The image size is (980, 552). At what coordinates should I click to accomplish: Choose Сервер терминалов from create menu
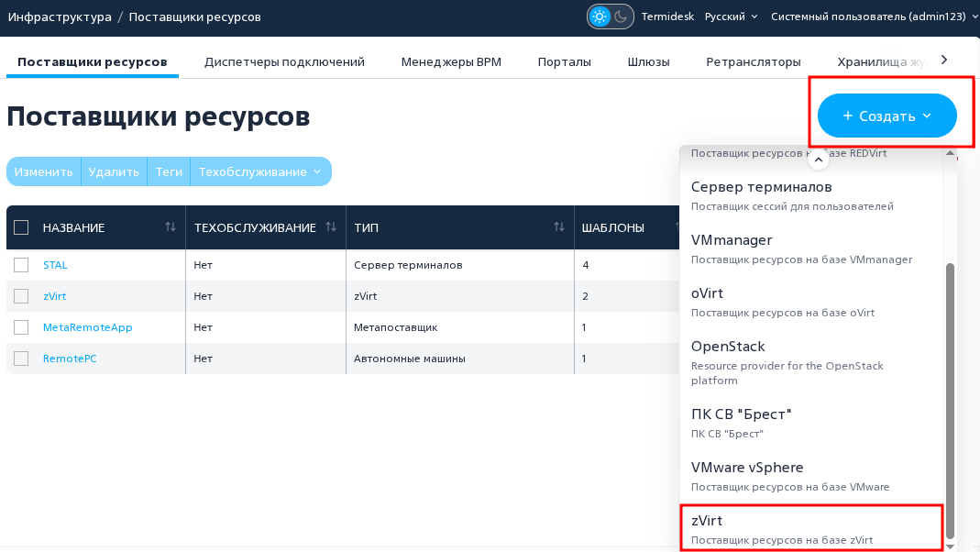click(810, 195)
